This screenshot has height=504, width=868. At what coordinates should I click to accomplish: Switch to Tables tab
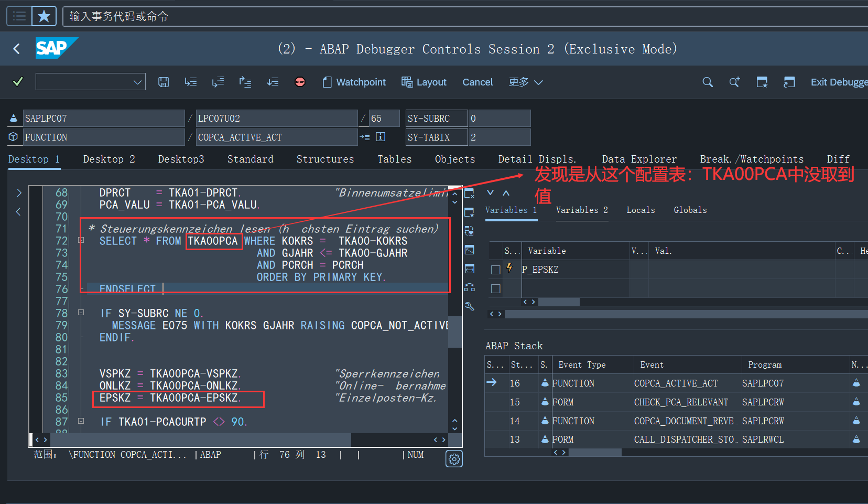tap(394, 159)
